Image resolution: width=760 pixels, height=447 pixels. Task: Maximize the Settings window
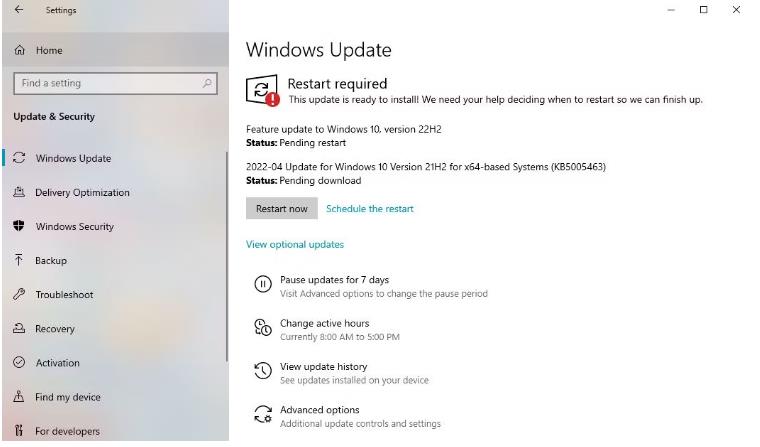[x=703, y=10]
